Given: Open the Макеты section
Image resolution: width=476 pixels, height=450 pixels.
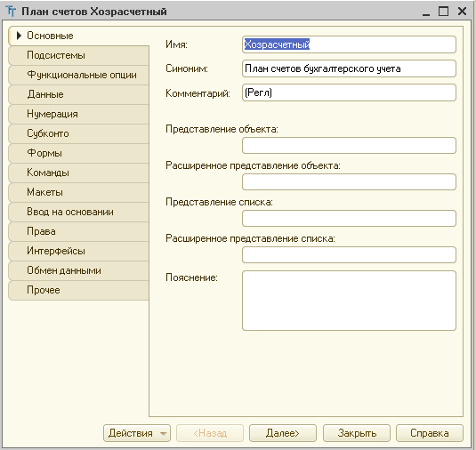Looking at the screenshot, I should coord(78,192).
